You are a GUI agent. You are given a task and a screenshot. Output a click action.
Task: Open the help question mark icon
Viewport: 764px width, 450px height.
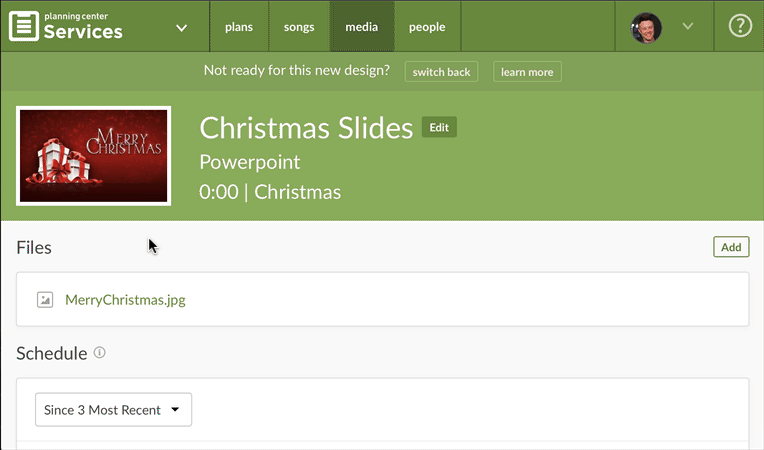click(740, 26)
